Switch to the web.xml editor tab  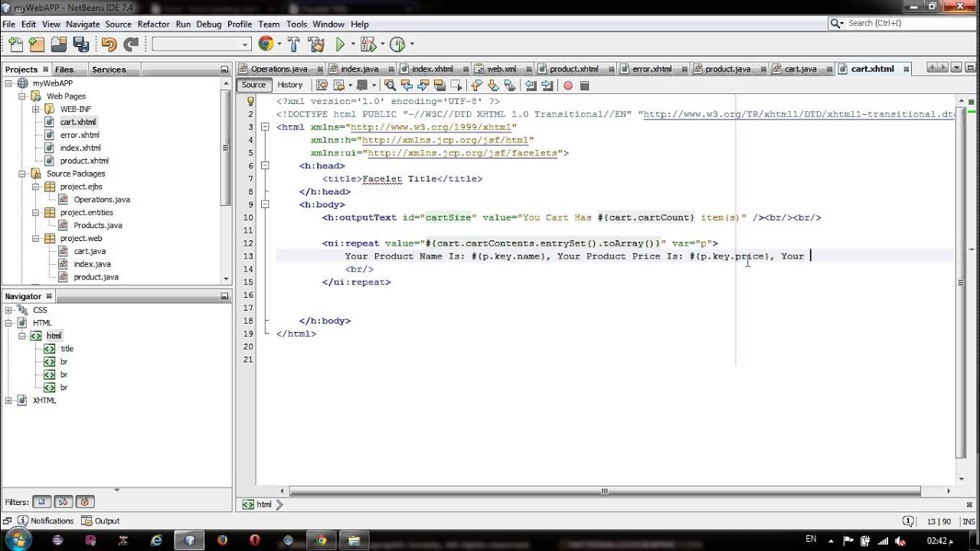tap(501, 69)
